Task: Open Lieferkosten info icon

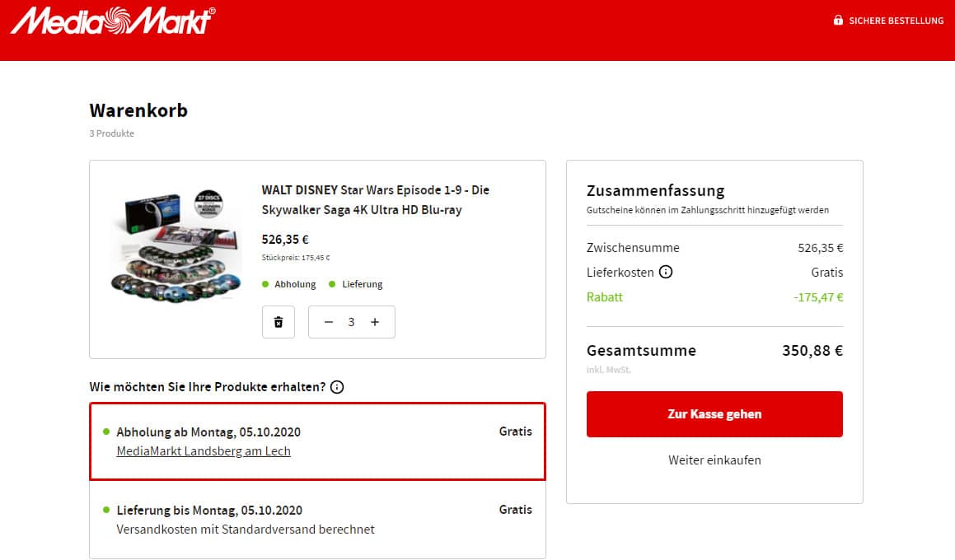Action: [666, 272]
